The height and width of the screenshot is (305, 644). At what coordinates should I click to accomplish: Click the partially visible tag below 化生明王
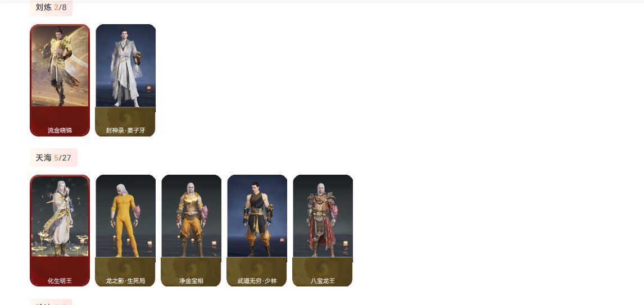[x=51, y=302]
